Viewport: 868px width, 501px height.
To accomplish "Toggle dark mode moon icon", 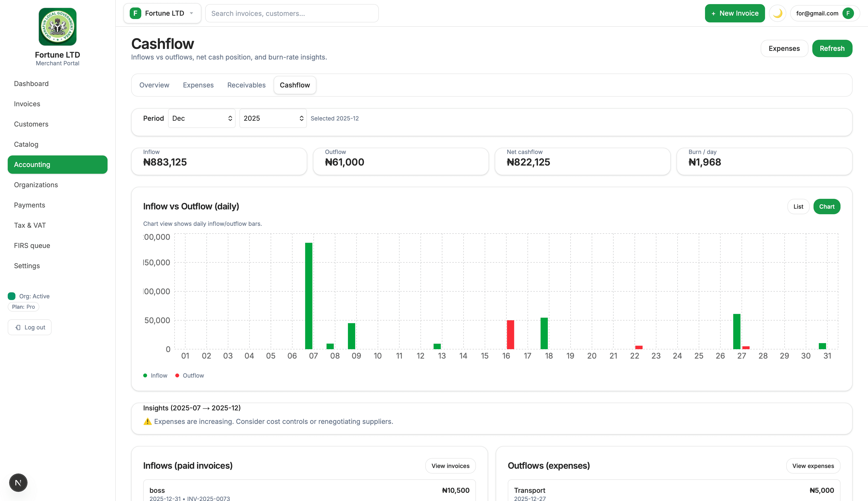I will tap(777, 13).
